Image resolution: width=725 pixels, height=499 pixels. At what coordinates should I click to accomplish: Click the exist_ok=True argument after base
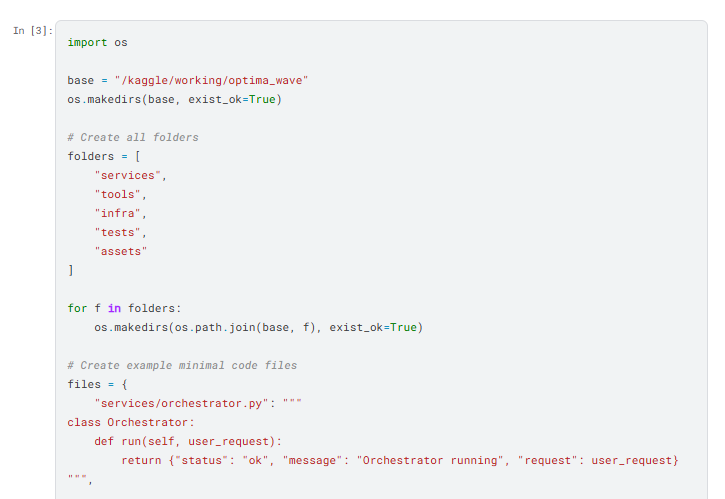tap(232, 99)
